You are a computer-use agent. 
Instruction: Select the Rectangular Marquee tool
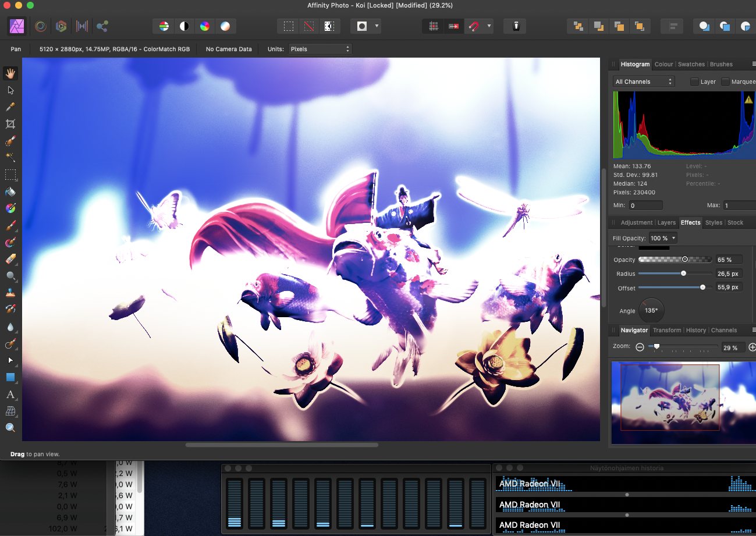(x=10, y=175)
